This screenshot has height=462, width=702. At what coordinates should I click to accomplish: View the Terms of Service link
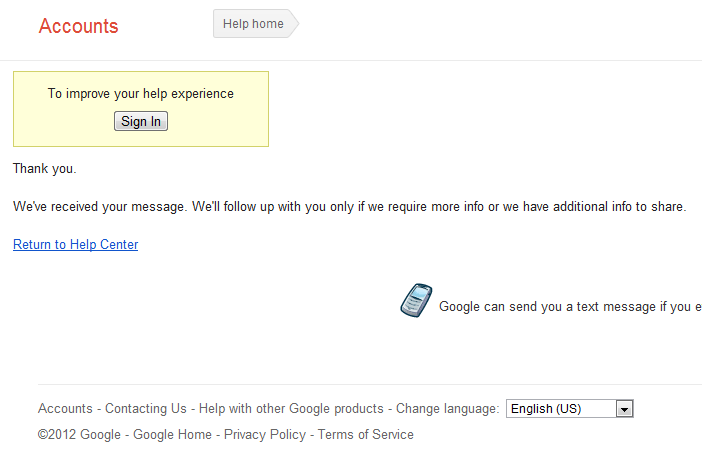366,434
